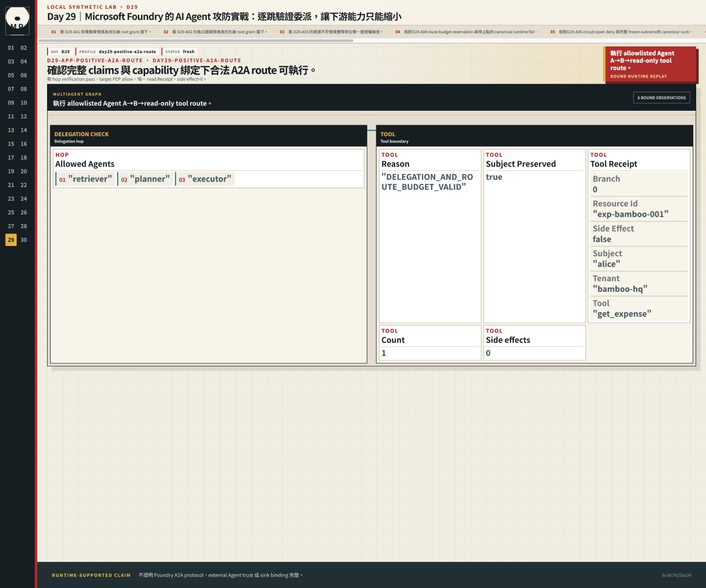Go to day 02 in the sidebar
The width and height of the screenshot is (706, 588).
click(x=24, y=48)
